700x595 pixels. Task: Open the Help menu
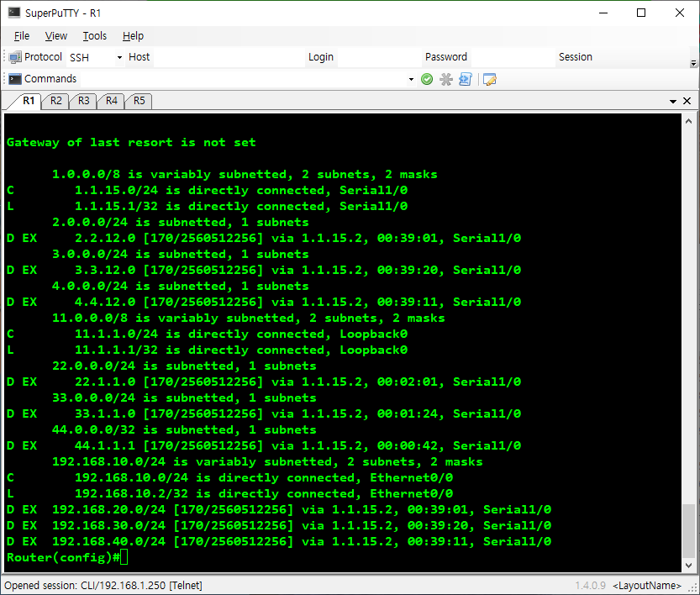pos(133,35)
